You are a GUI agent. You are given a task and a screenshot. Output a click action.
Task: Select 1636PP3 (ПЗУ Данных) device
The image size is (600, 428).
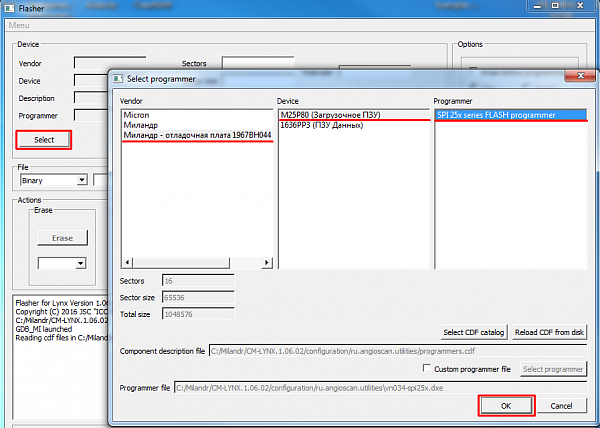click(x=320, y=124)
